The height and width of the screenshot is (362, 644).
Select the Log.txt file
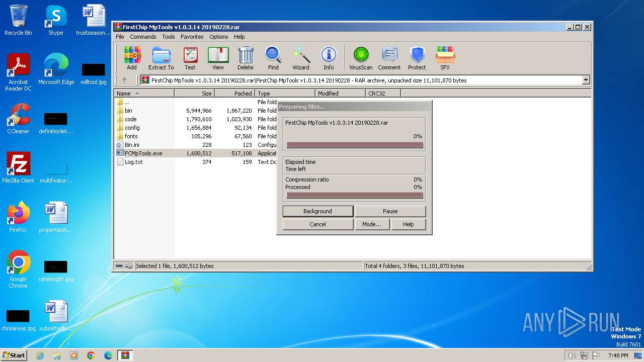pyautogui.click(x=196, y=162)
